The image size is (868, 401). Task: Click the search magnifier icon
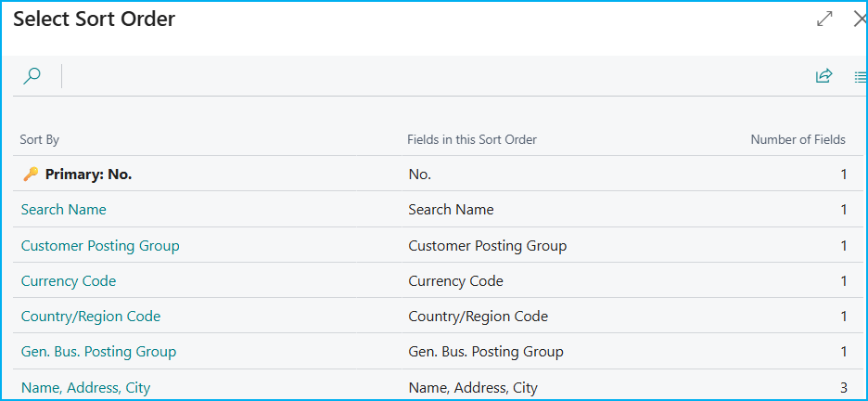(32, 76)
